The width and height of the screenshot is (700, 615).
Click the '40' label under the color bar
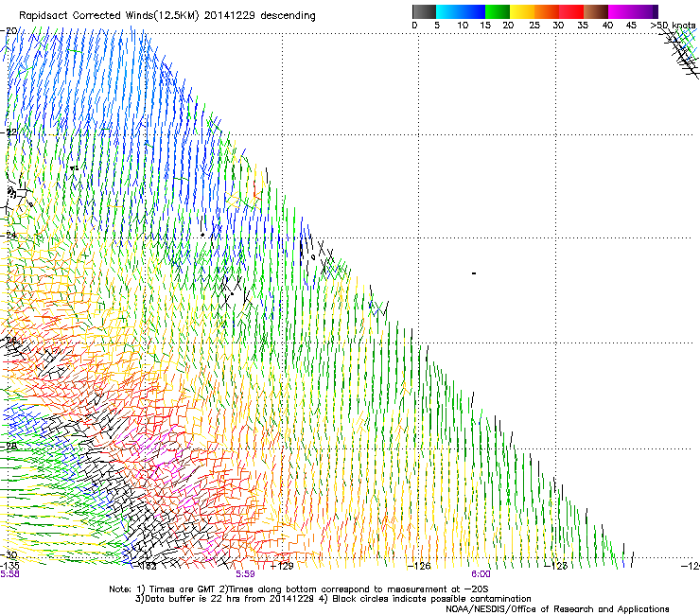click(607, 25)
